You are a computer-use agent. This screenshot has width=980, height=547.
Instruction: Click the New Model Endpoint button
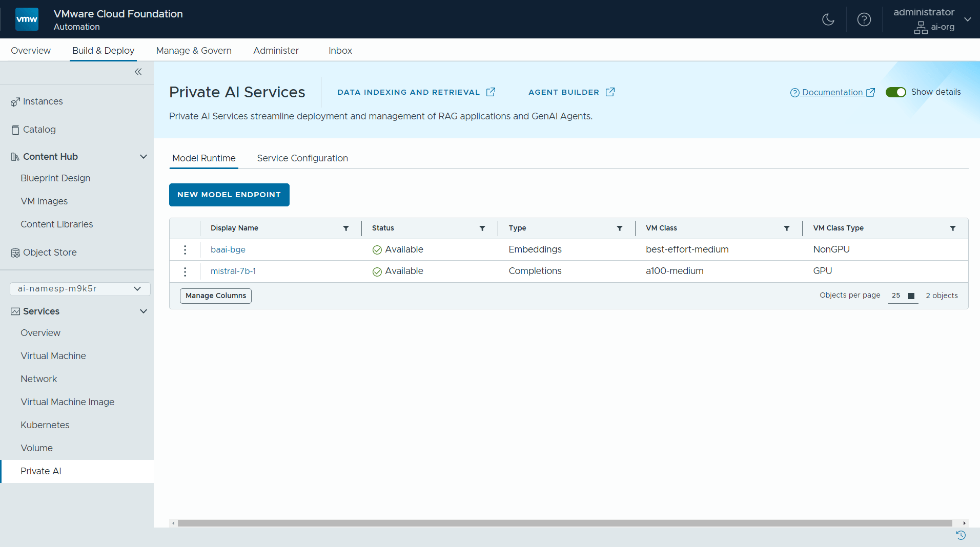(x=229, y=195)
